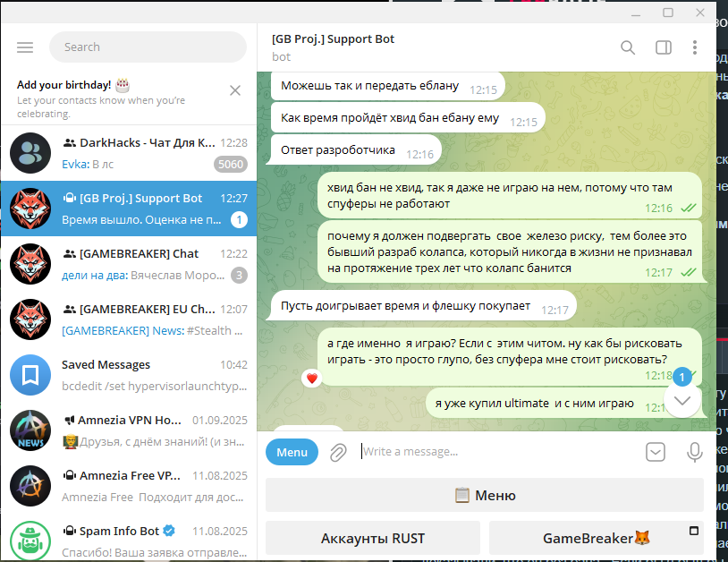728x562 pixels.
Task: Open the Amnezia VPN News channel avatar
Action: coord(30,430)
